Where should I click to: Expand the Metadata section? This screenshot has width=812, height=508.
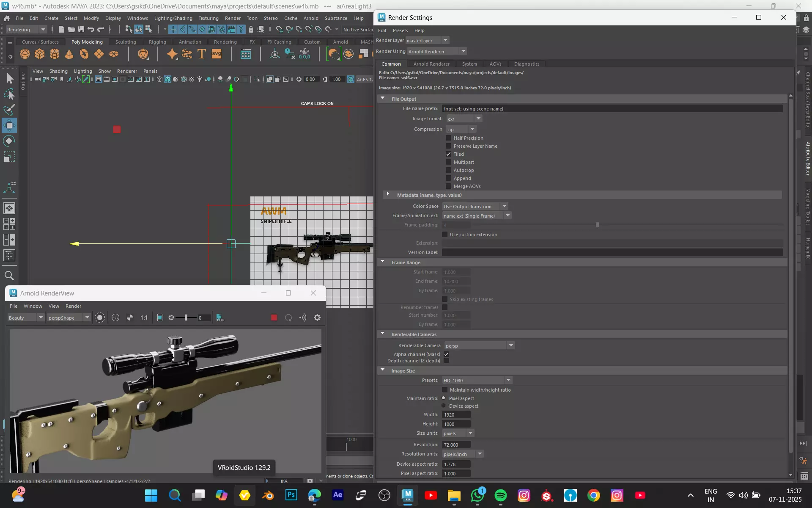coord(388,194)
